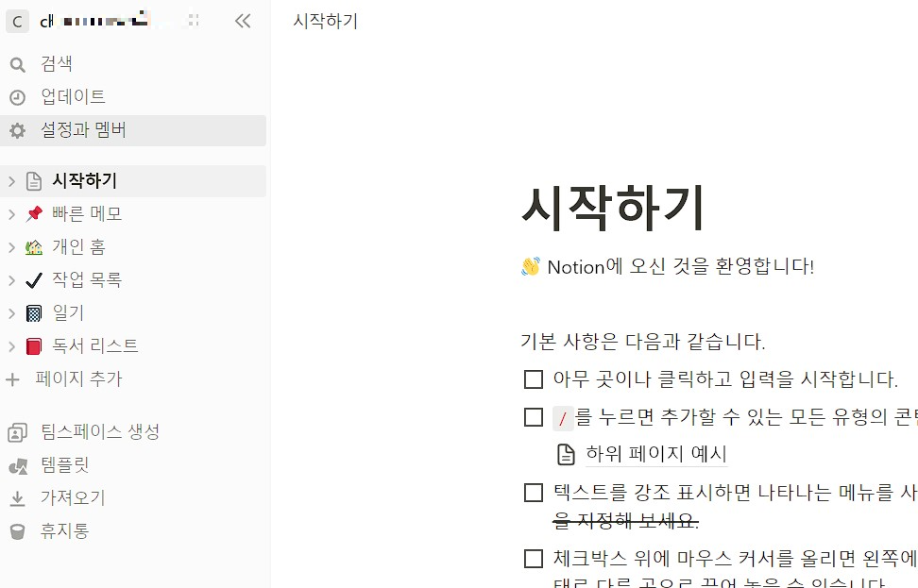The width and height of the screenshot is (918, 588).
Task: Collapse sidebar with double chevron icon
Action: [243, 21]
